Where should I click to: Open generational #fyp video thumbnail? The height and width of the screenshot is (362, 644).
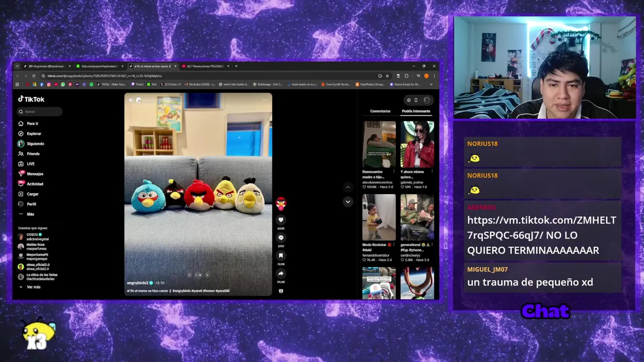click(417, 217)
